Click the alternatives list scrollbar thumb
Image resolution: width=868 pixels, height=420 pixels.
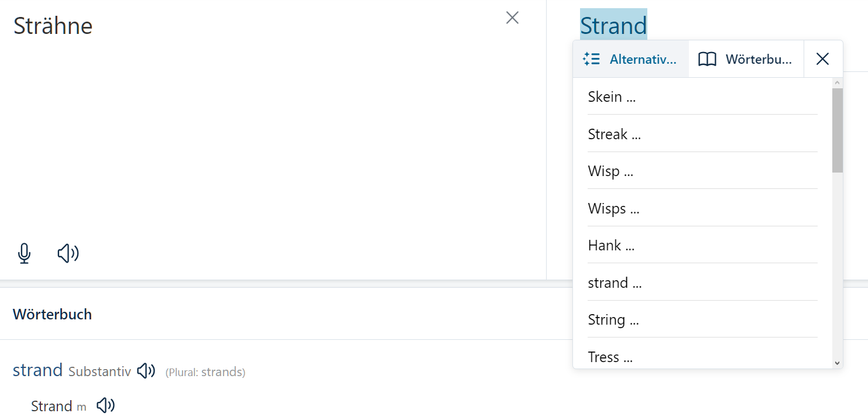pos(837,130)
